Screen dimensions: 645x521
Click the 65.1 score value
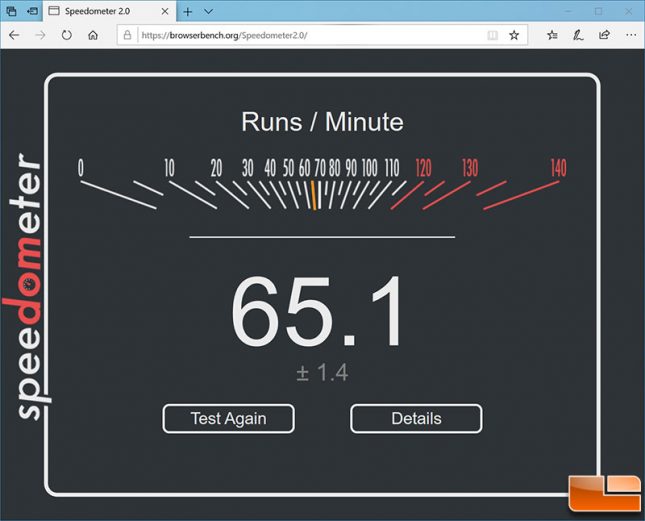pos(318,312)
